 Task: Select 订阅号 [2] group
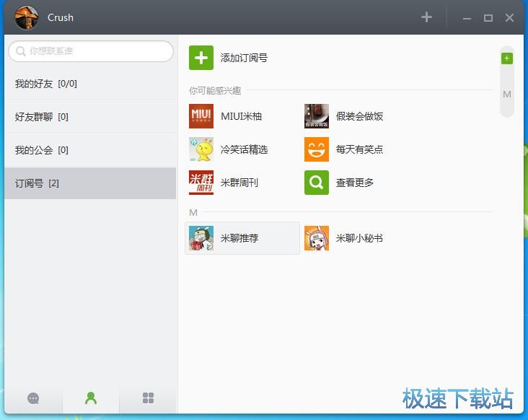pos(90,183)
